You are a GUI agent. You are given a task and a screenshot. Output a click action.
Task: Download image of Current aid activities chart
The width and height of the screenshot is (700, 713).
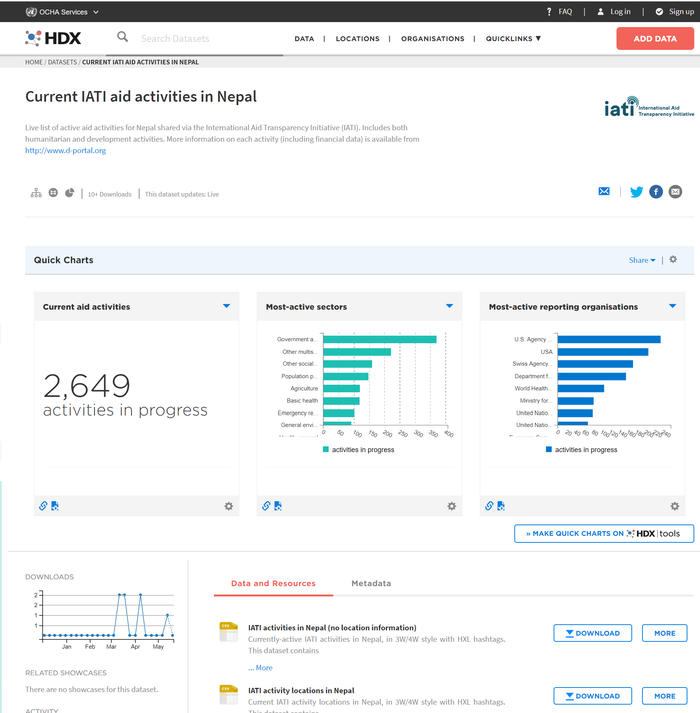click(x=55, y=506)
